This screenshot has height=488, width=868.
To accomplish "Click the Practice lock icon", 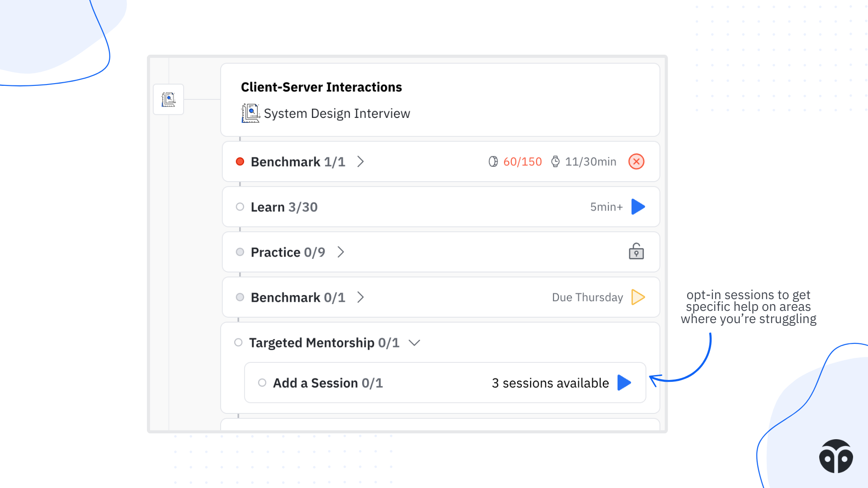I will pyautogui.click(x=636, y=252).
